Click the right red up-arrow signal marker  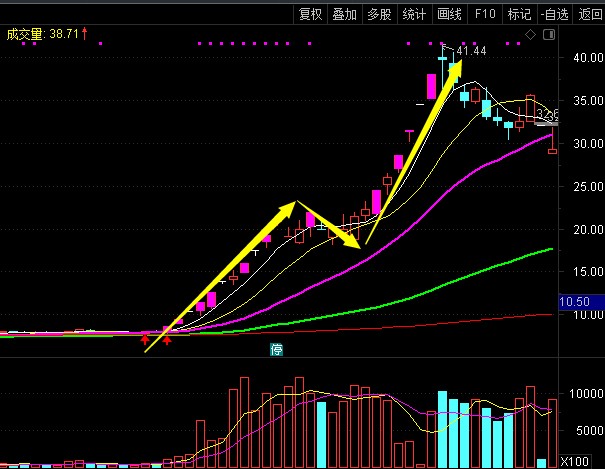tap(168, 342)
